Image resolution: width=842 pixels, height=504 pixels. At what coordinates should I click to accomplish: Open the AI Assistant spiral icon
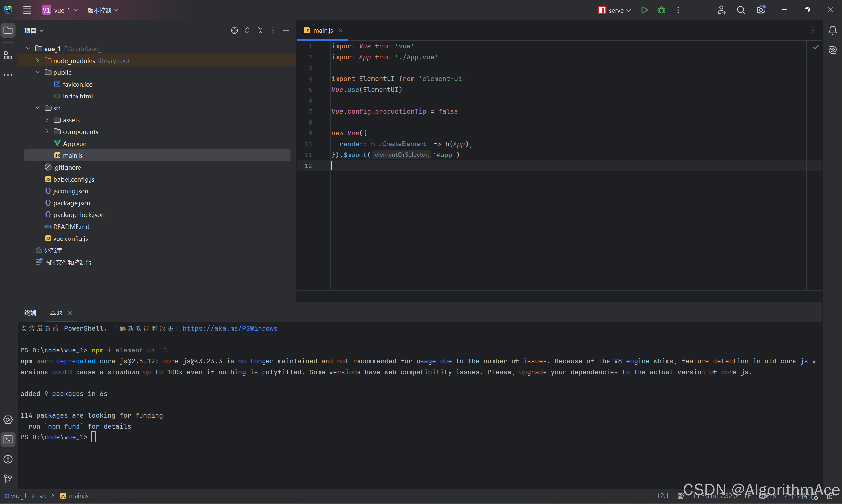[x=832, y=50]
